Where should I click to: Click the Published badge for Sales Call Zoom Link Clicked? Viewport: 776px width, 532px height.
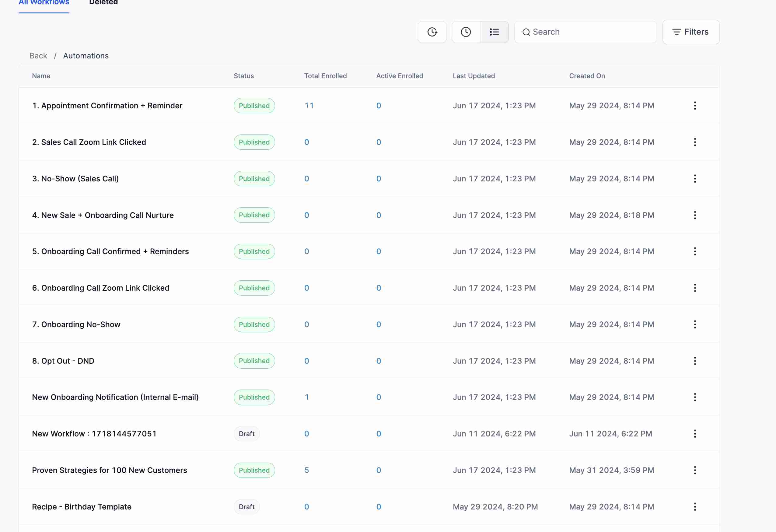pyautogui.click(x=254, y=142)
